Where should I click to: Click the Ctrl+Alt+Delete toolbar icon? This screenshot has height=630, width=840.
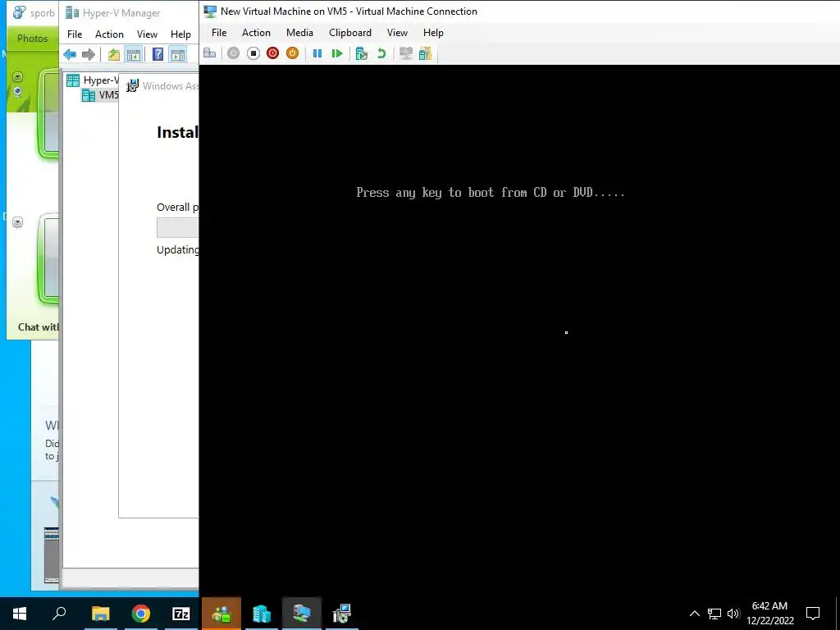[x=209, y=53]
